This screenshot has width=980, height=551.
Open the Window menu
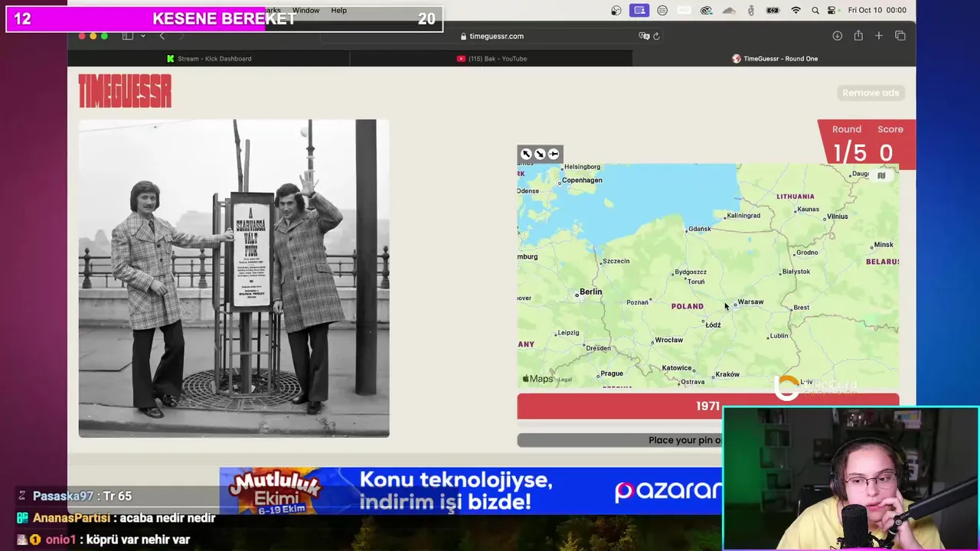click(305, 10)
